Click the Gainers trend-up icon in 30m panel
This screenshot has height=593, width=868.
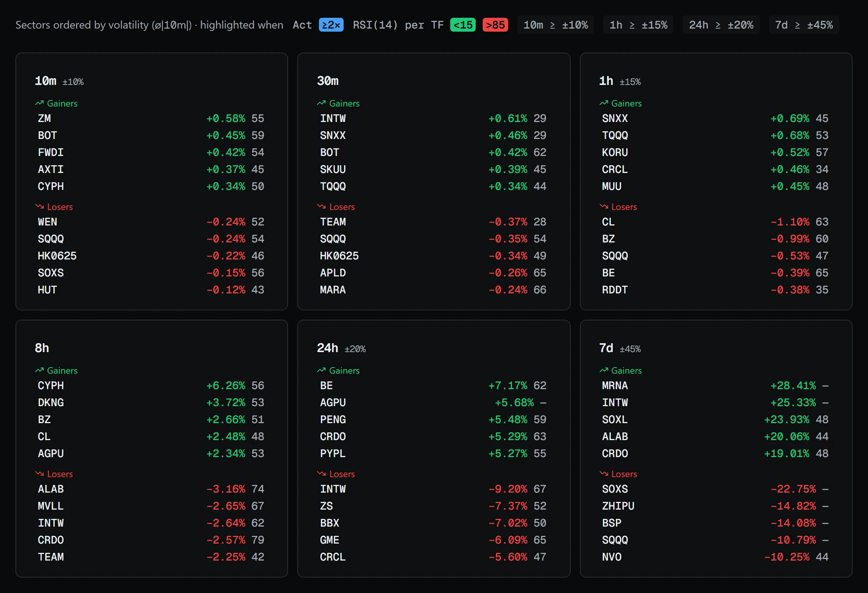321,103
